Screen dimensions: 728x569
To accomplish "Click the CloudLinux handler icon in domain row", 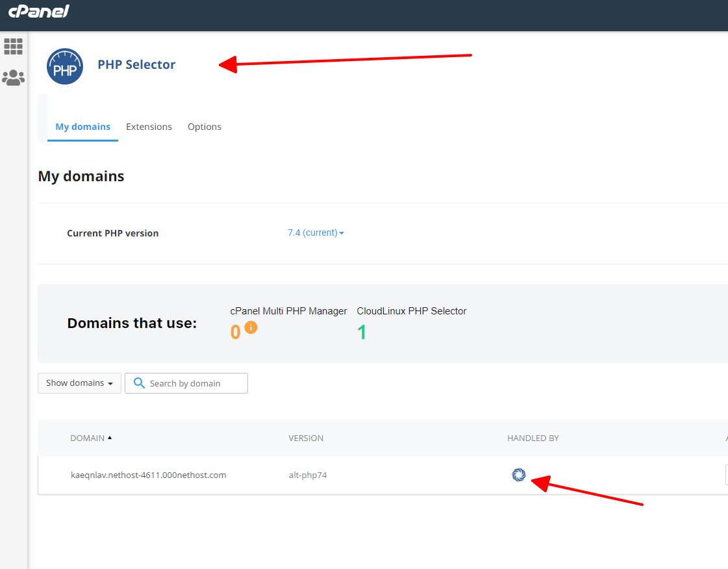I will [519, 475].
